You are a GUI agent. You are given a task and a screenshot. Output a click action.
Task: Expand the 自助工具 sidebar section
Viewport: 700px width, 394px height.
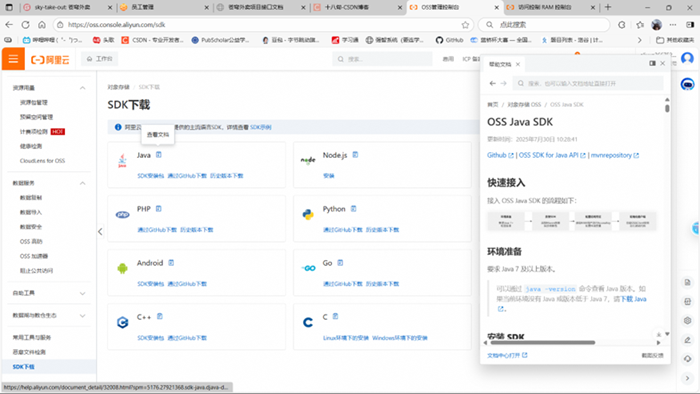(x=83, y=293)
